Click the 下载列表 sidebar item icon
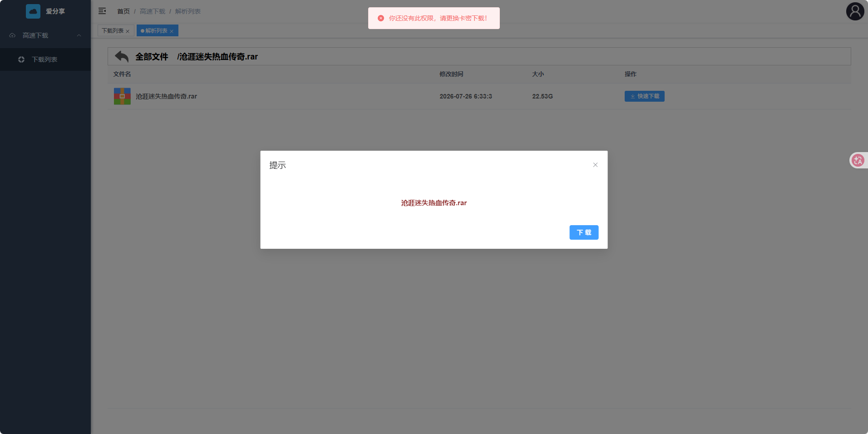This screenshot has width=868, height=434. [21, 59]
